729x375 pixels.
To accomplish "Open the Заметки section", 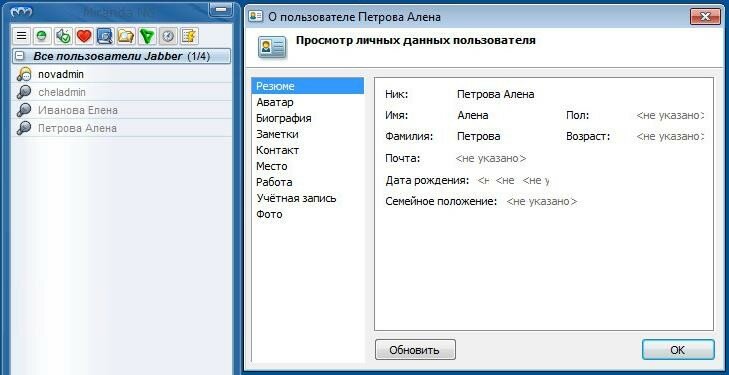I will pos(308,134).
